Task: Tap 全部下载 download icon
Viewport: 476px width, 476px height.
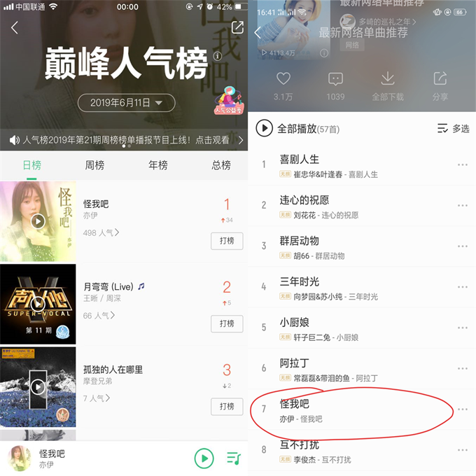Action: [388, 78]
